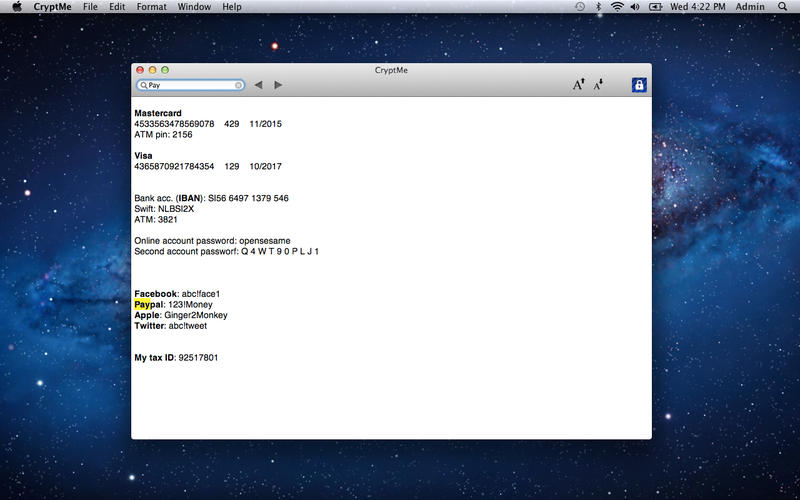This screenshot has width=800, height=500.
Task: Open Time Machine status icon
Action: (x=580, y=7)
